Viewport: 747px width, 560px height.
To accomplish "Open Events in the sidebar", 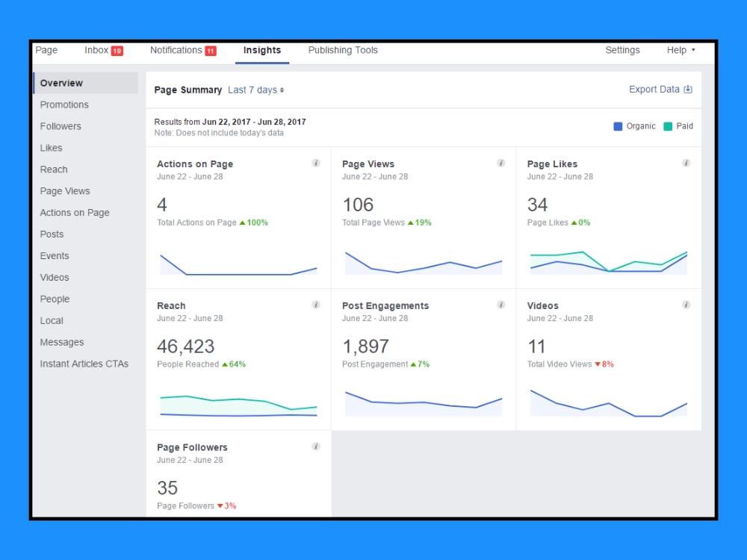I will pyautogui.click(x=55, y=255).
